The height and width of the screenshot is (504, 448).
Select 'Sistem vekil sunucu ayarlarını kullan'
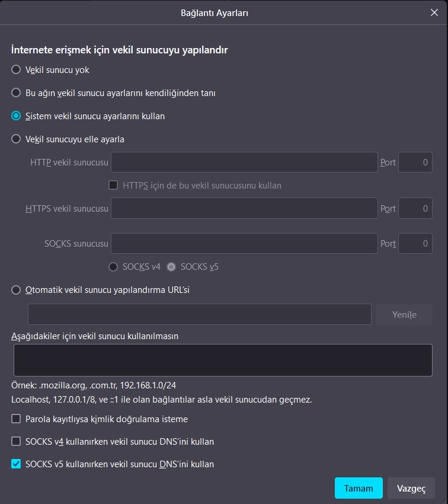tap(16, 116)
